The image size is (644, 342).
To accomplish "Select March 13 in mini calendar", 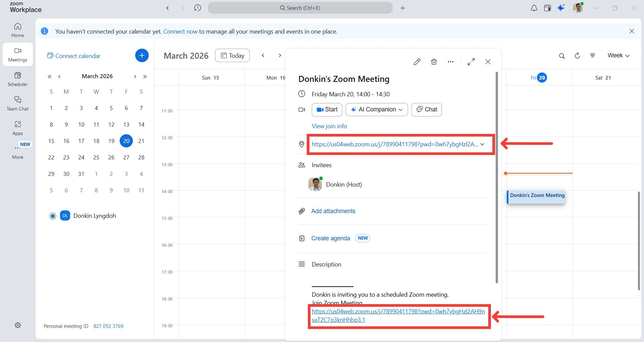I will (126, 125).
